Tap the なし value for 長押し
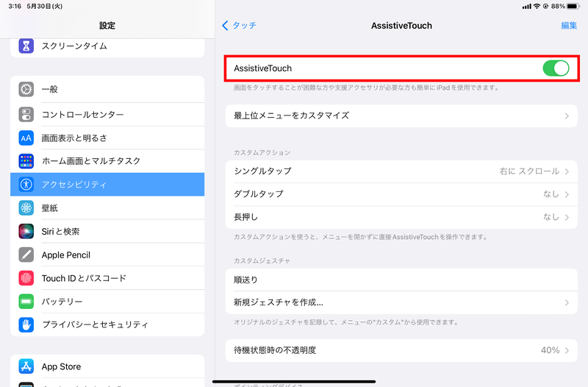The width and height of the screenshot is (588, 387). (551, 217)
